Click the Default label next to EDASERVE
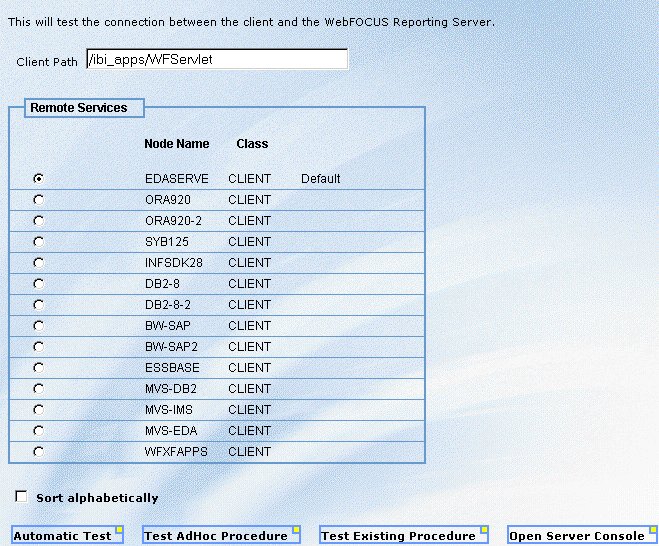659x546 pixels. [x=321, y=179]
